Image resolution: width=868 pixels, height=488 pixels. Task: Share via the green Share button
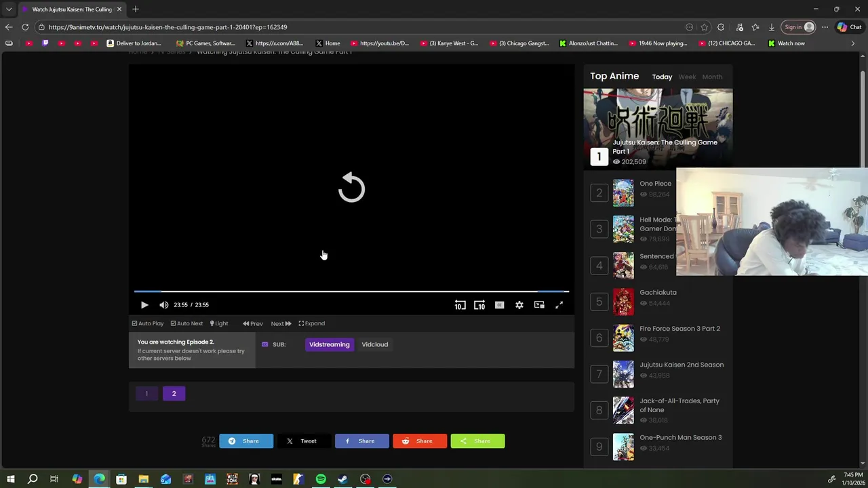click(x=477, y=441)
